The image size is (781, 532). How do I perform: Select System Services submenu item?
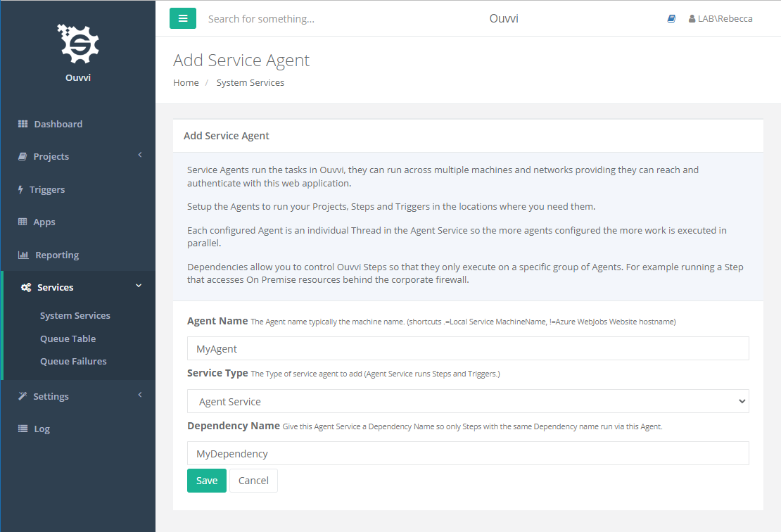point(75,315)
